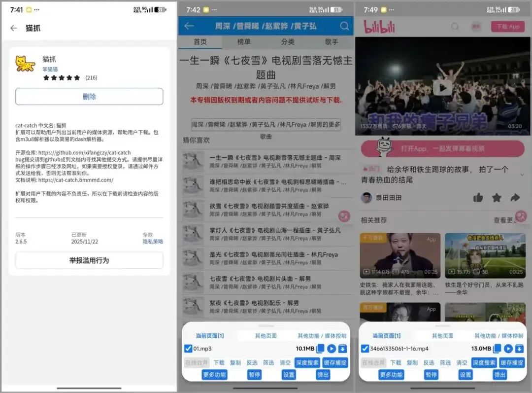This screenshot has height=393, width=532.
Task: Click the 删除 button for 猫抓
Action: [x=89, y=97]
